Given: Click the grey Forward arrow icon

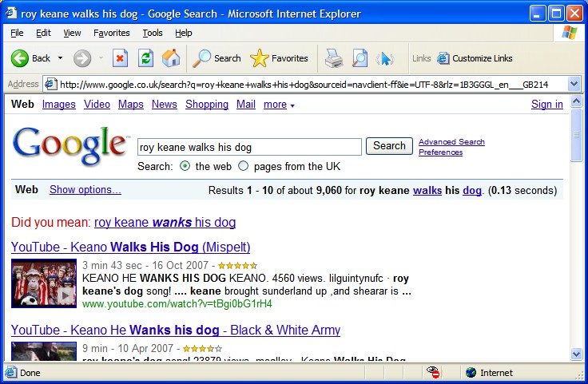Looking at the screenshot, I should coord(82,58).
